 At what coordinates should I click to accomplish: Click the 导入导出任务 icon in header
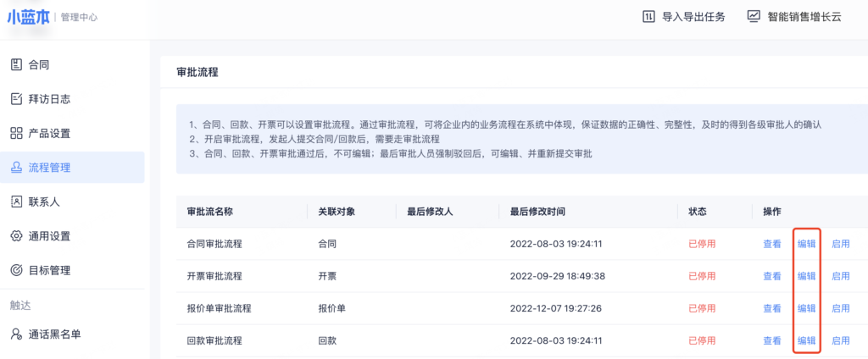tap(648, 16)
